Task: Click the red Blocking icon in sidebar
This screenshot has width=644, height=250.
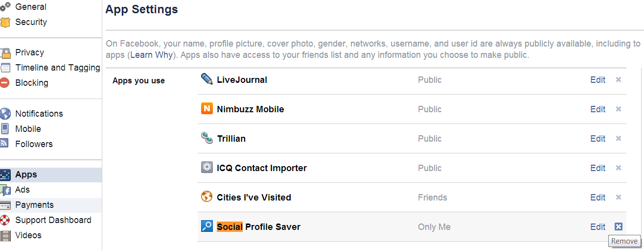Action: 5,83
